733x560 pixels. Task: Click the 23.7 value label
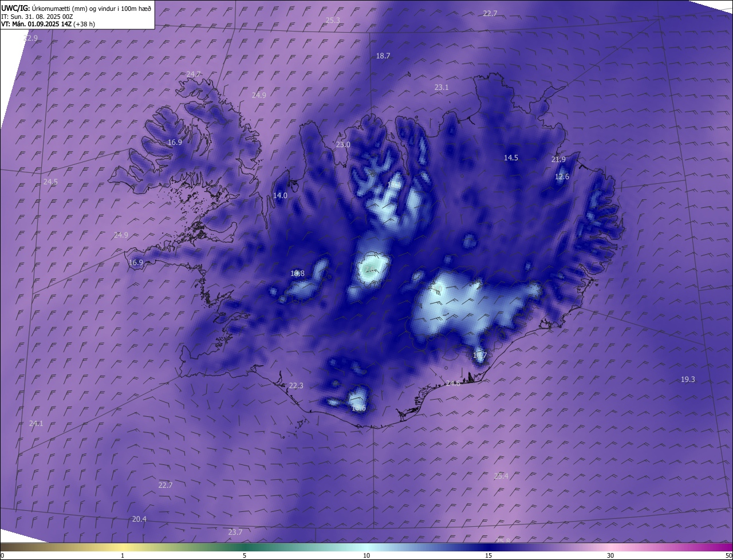[235, 532]
